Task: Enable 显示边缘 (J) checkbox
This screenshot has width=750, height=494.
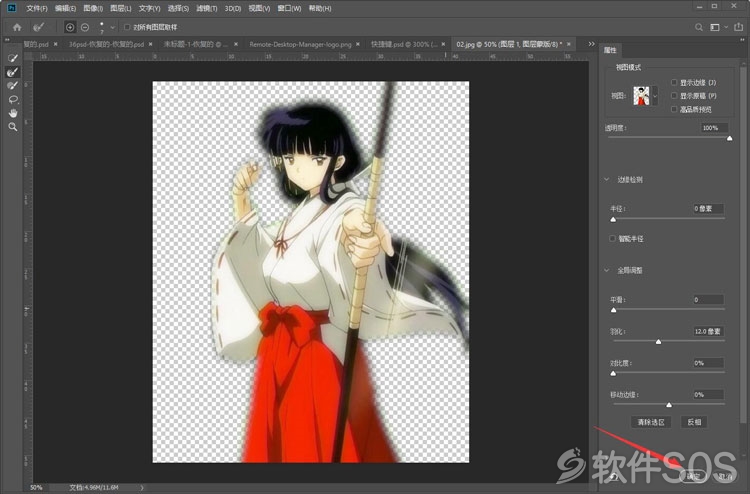Action: pos(674,82)
